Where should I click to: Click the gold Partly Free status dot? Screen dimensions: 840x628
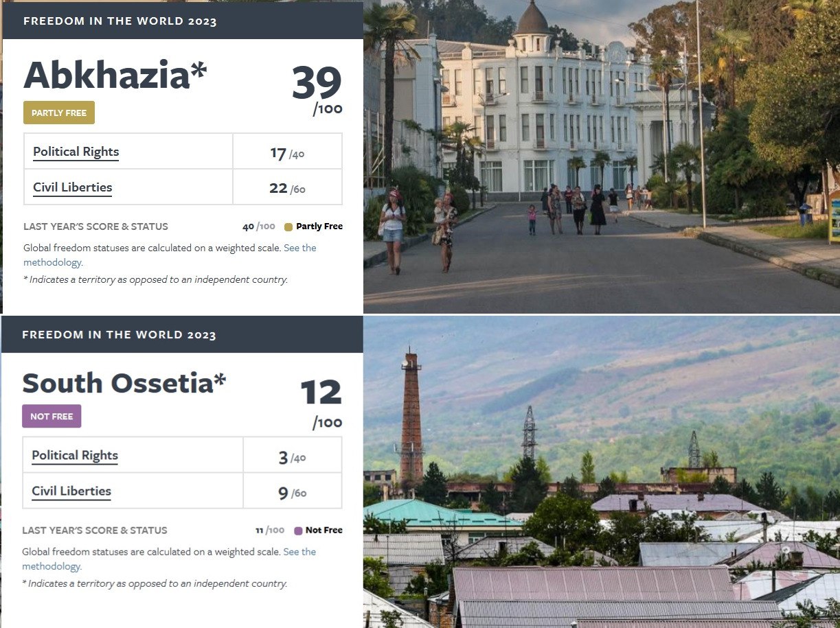pos(288,227)
